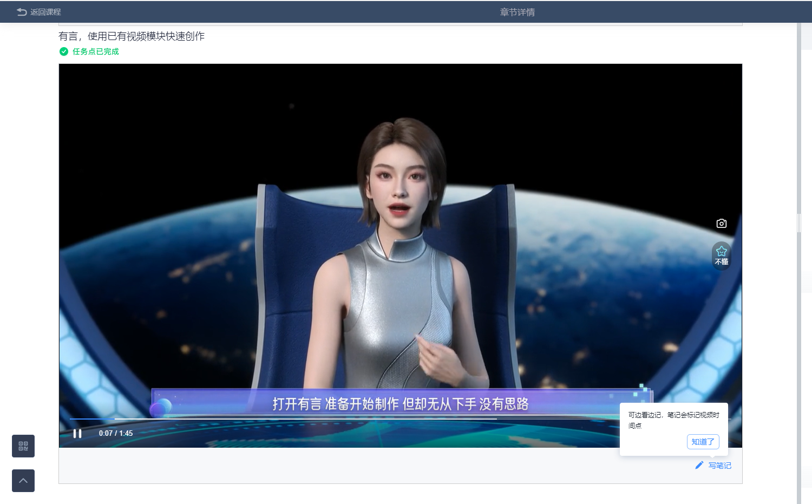Click the video title 有言，使用已有视频模块快速创作

pos(132,36)
